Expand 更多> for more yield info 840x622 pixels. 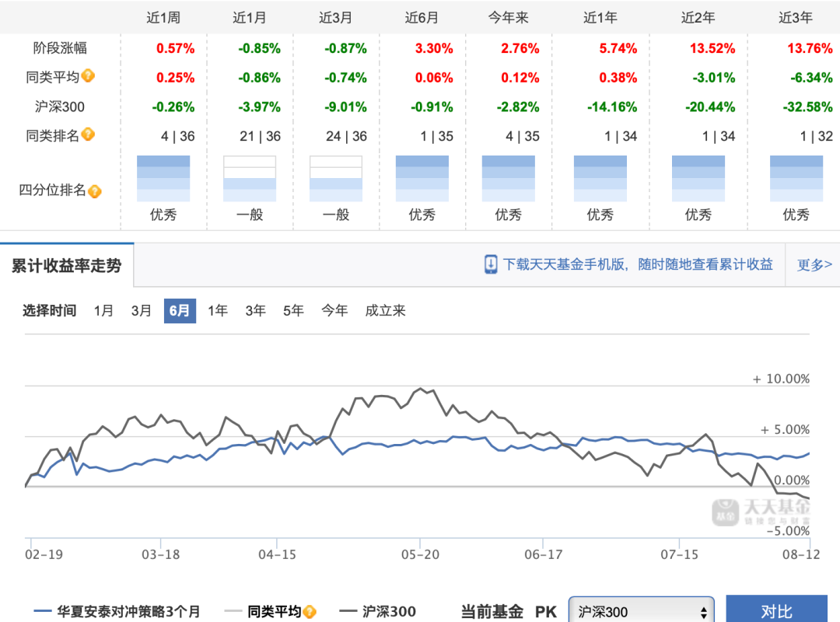814,264
